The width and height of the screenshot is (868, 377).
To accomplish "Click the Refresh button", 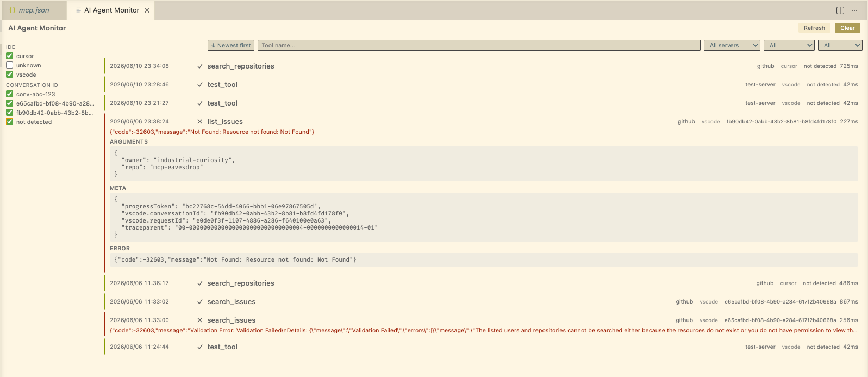I will (814, 28).
